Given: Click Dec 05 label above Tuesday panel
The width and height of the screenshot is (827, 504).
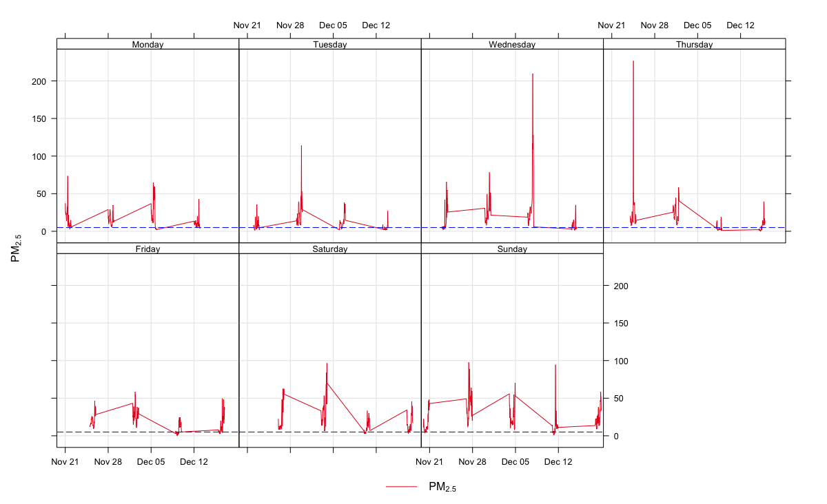Looking at the screenshot, I should (x=333, y=25).
